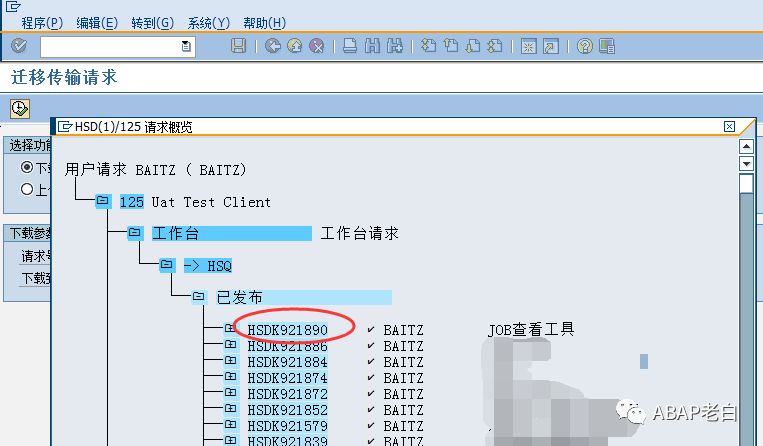Open the 转到(G) menu
The width and height of the screenshot is (763, 446).
152,23
